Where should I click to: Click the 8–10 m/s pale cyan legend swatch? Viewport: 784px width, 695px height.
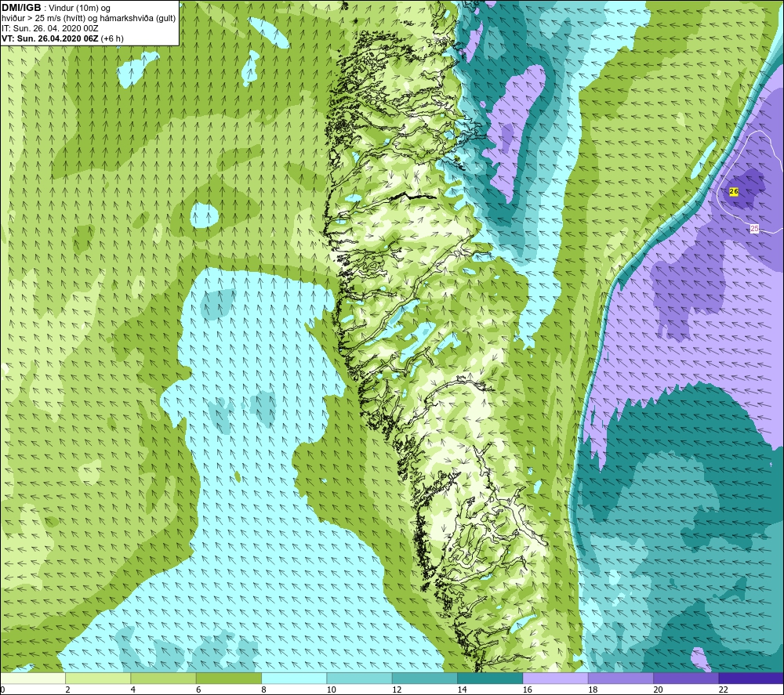click(294, 678)
